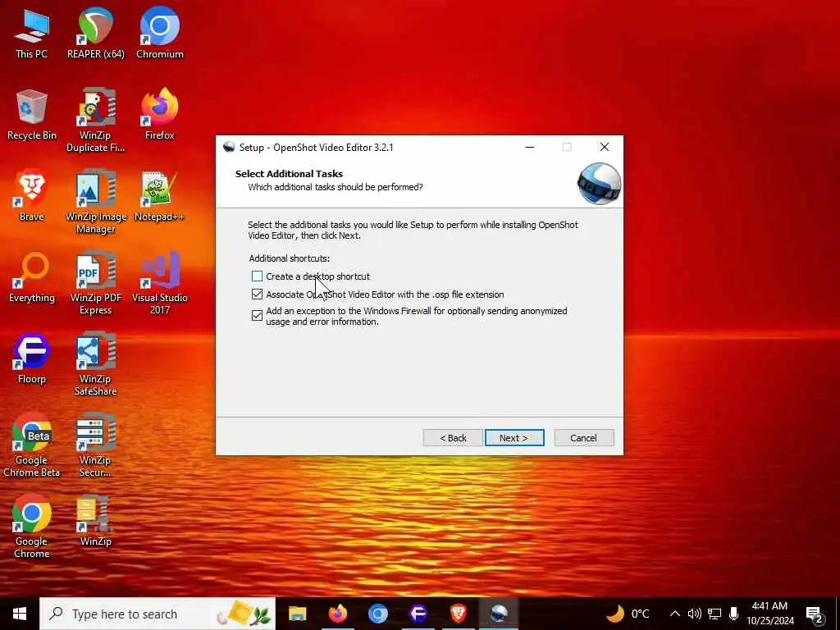Select the WinZip Image Manager shortcut
The height and width of the screenshot is (630, 840).
click(x=95, y=202)
